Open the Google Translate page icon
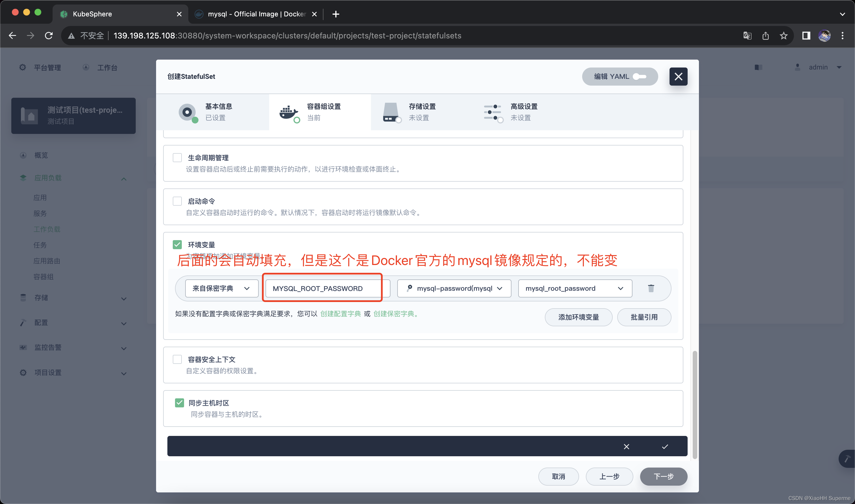Screen dimensions: 855x504 click(747, 36)
